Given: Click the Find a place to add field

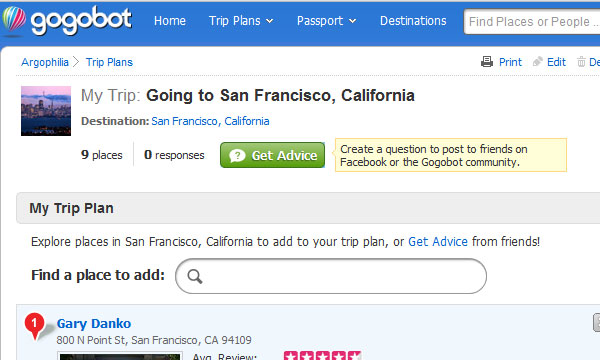Looking at the screenshot, I should pos(331,276).
